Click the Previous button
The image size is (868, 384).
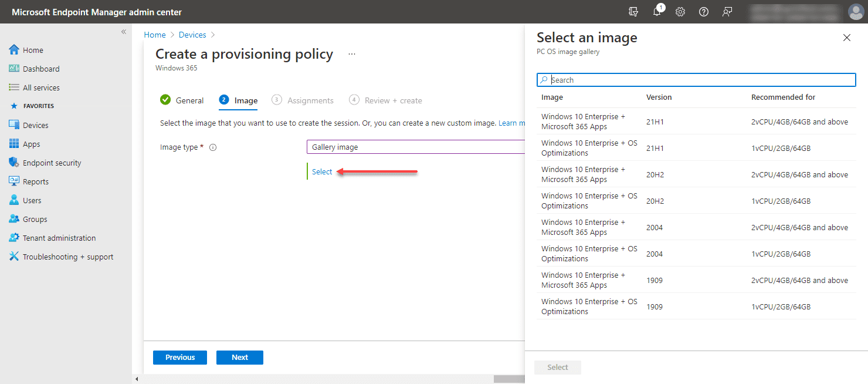(179, 357)
